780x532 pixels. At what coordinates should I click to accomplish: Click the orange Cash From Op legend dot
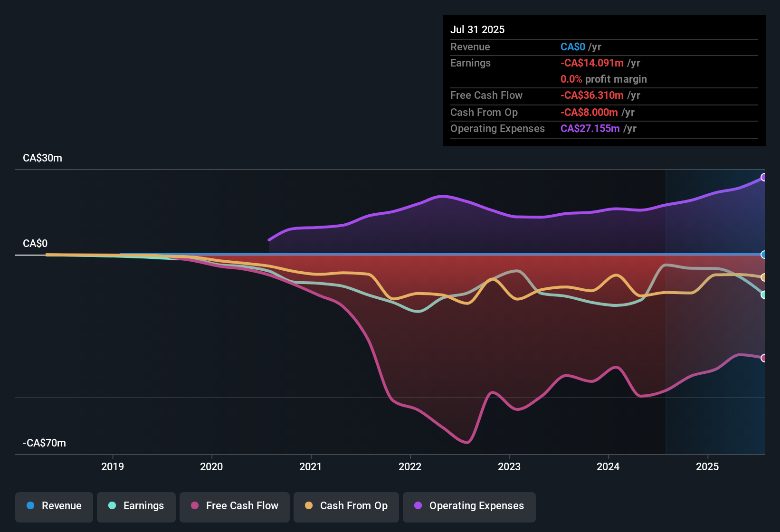309,505
